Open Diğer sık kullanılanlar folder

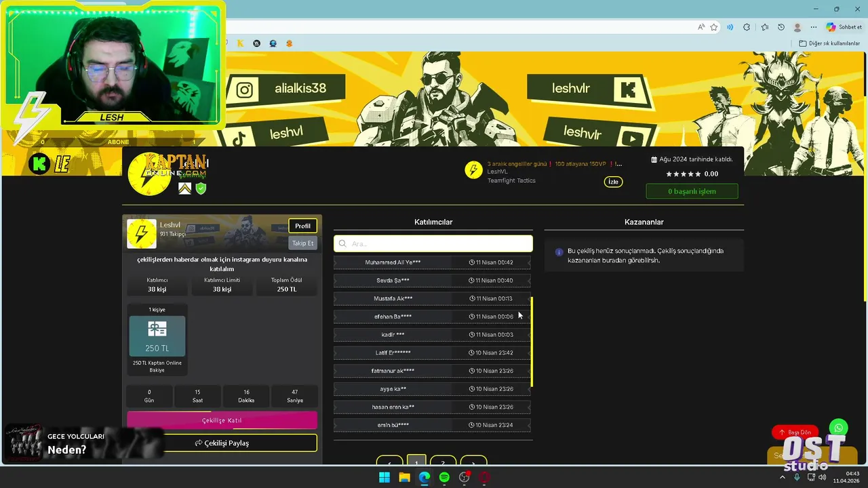(x=829, y=43)
